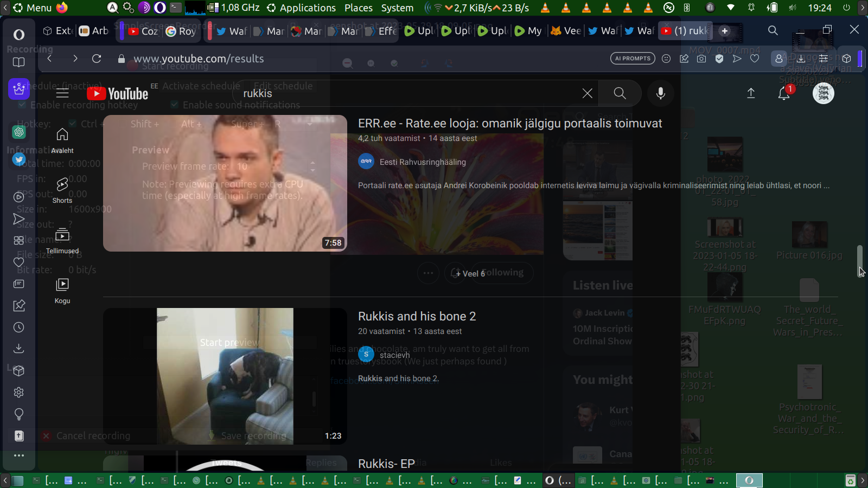This screenshot has height=488, width=868.
Task: Open the desktop Menu in top panel
Action: click(32, 8)
